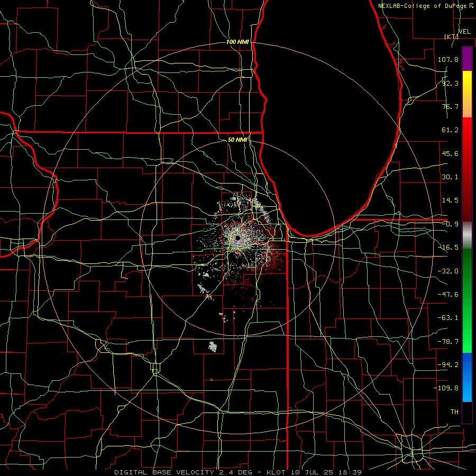Click the 30.1 velocity scale value
The height and width of the screenshot is (476, 476).
pos(450,177)
